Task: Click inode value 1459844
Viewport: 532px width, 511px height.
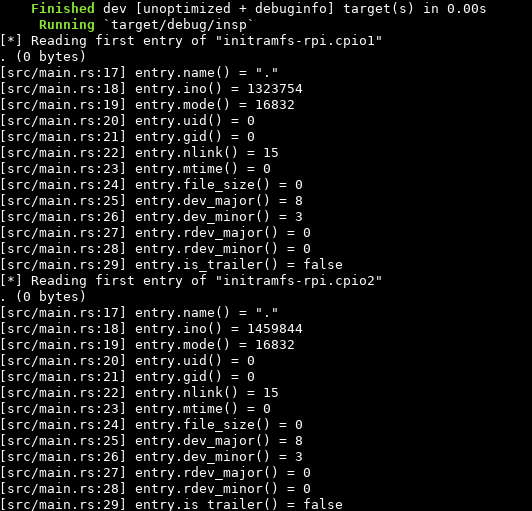Action: point(275,328)
